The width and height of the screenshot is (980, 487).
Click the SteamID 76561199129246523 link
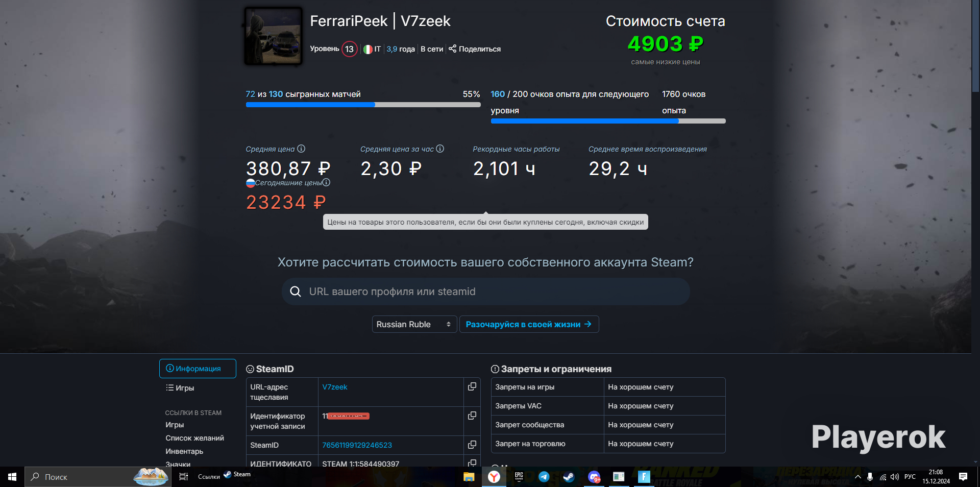tap(357, 445)
